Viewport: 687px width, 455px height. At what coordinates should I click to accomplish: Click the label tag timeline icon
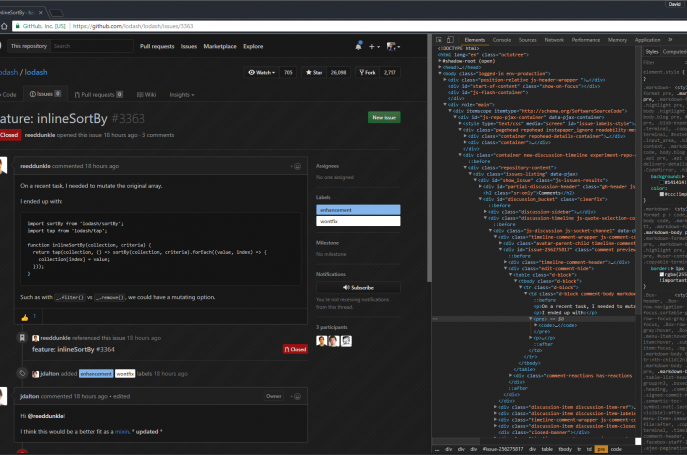point(22,373)
